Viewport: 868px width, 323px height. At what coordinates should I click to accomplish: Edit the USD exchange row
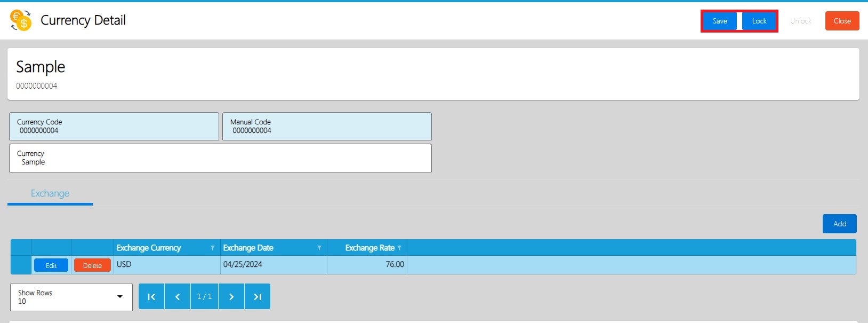click(x=51, y=265)
